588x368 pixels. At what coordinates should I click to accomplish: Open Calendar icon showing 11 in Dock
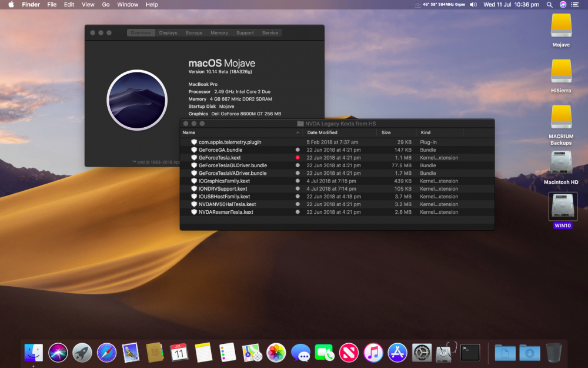tap(179, 353)
